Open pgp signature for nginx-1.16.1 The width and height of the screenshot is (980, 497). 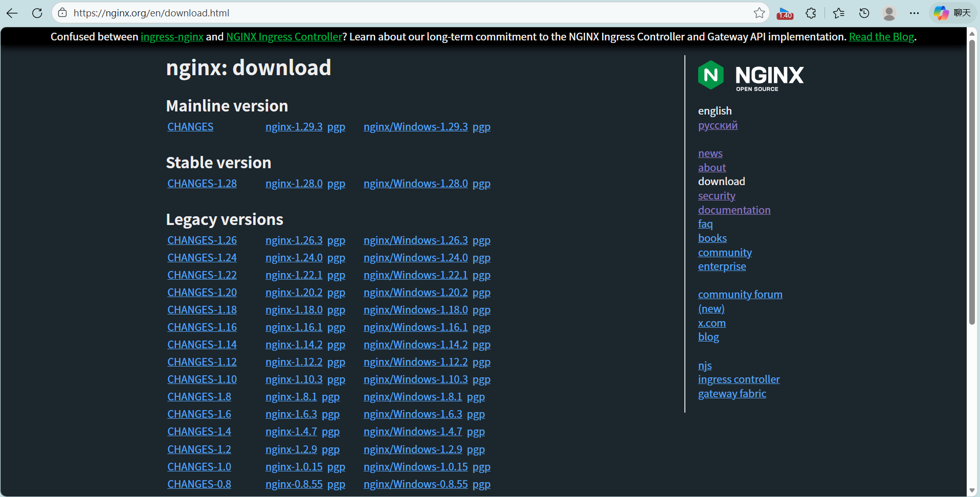336,327
